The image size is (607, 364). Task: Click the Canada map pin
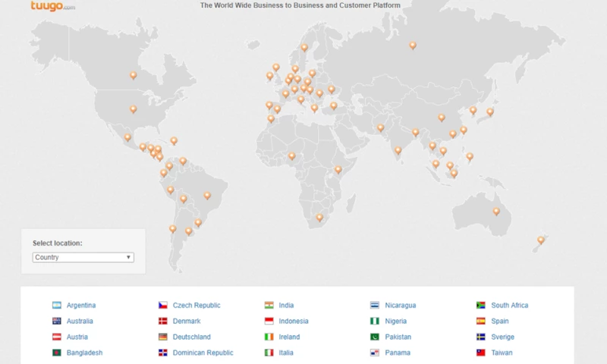click(x=134, y=75)
